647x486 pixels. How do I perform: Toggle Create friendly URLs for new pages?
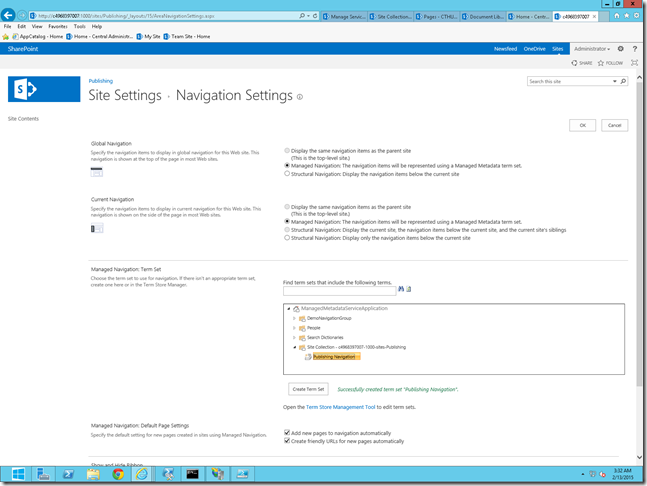pyautogui.click(x=287, y=441)
